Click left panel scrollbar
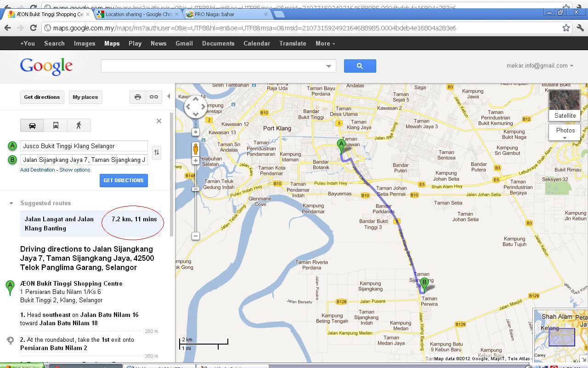This screenshot has width=588, height=368. [x=172, y=175]
